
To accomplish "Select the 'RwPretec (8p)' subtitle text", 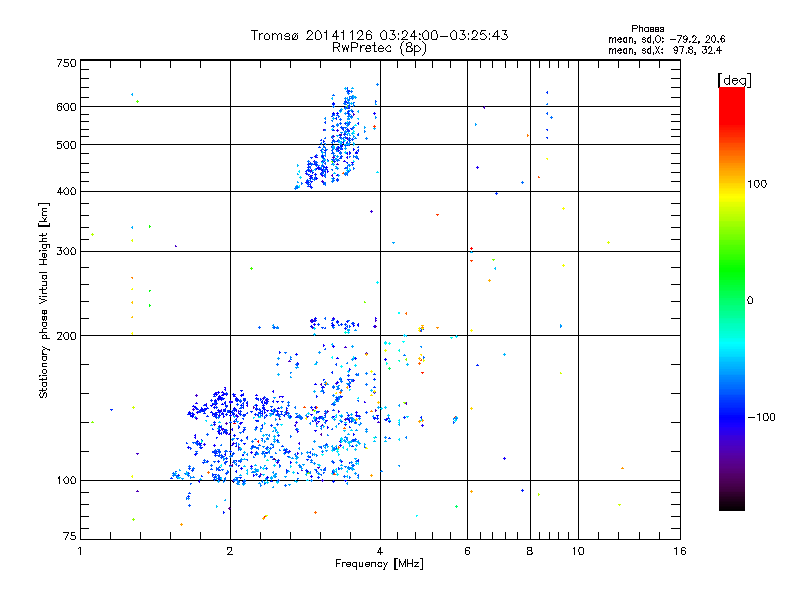I will click(379, 48).
